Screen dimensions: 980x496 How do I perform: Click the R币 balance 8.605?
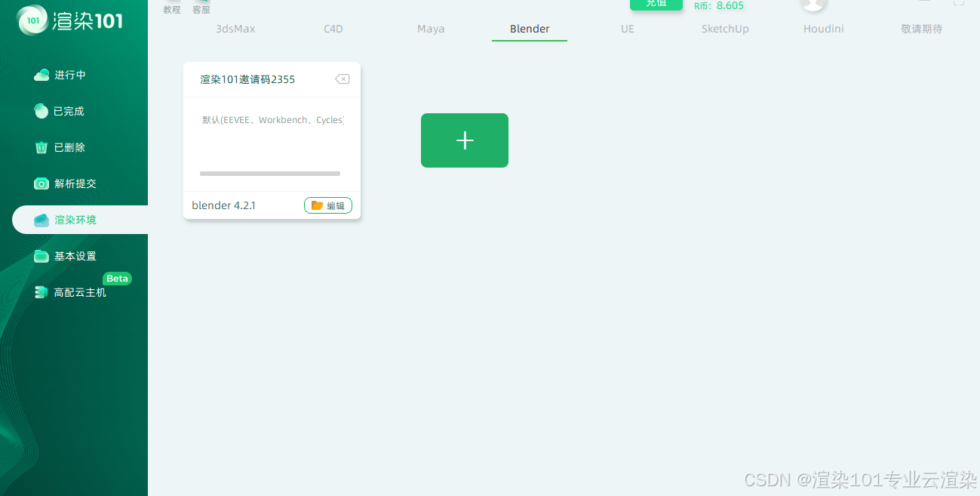pyautogui.click(x=719, y=5)
